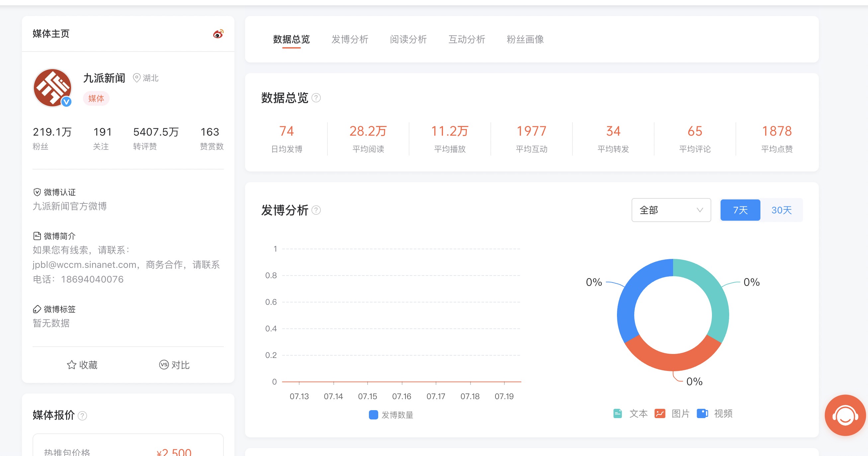This screenshot has width=868, height=456.
Task: Select the 7天 range button
Action: 740,210
